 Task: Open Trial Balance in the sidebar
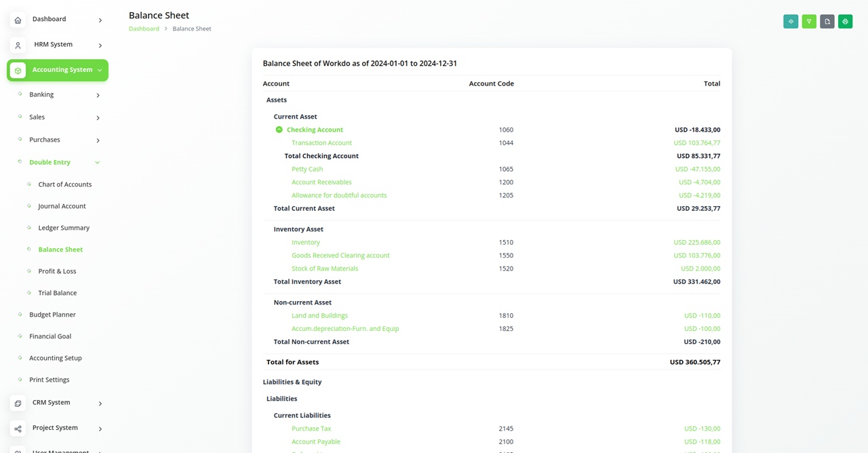[x=57, y=293]
